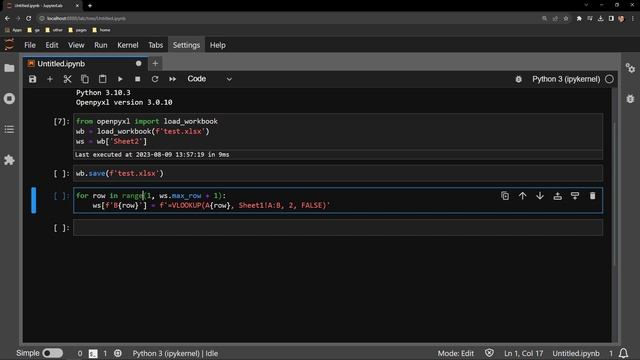Screen dimensions: 640x360
Task: Open the File menu
Action: 30,45
